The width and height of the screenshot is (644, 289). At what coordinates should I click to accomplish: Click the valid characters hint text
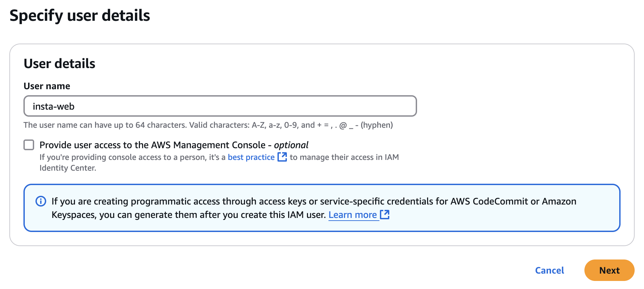coord(208,125)
